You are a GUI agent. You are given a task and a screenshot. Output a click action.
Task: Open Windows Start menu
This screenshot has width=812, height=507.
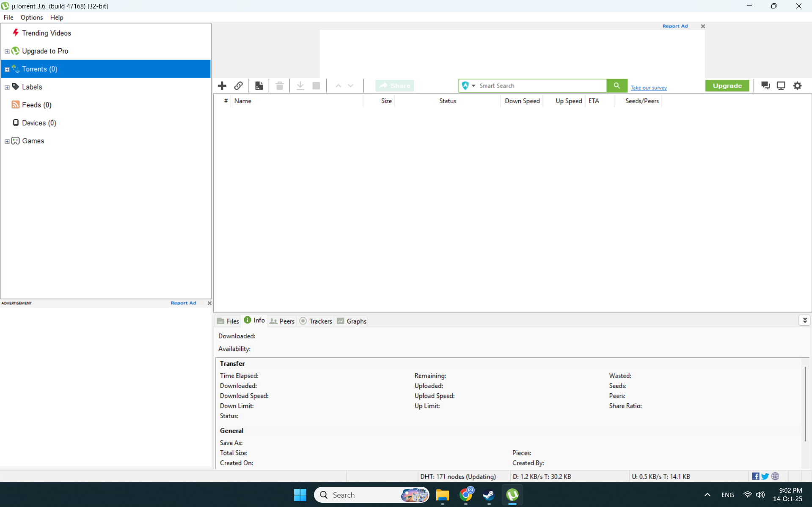[x=300, y=495]
